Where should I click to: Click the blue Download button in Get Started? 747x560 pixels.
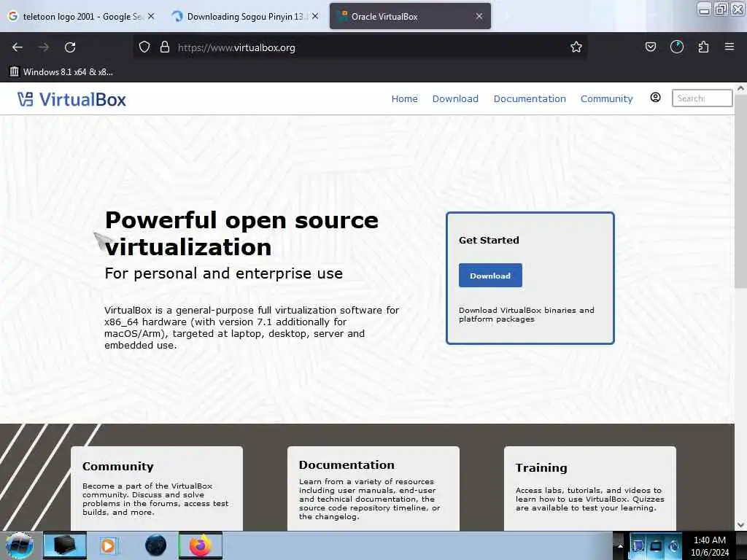(490, 275)
